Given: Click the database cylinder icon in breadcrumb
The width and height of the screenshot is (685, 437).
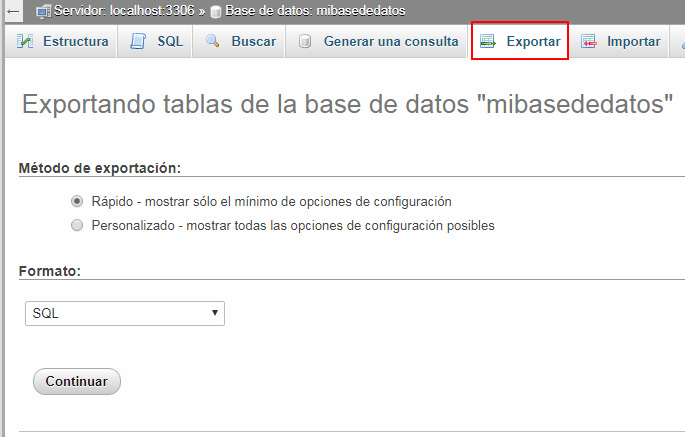Looking at the screenshot, I should point(215,12).
